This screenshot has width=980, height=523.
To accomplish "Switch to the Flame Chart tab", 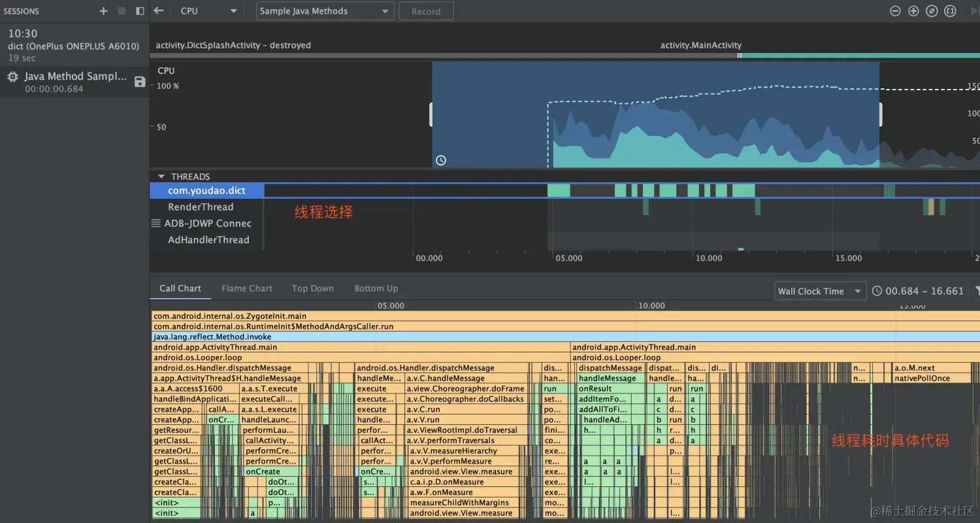I will point(247,288).
